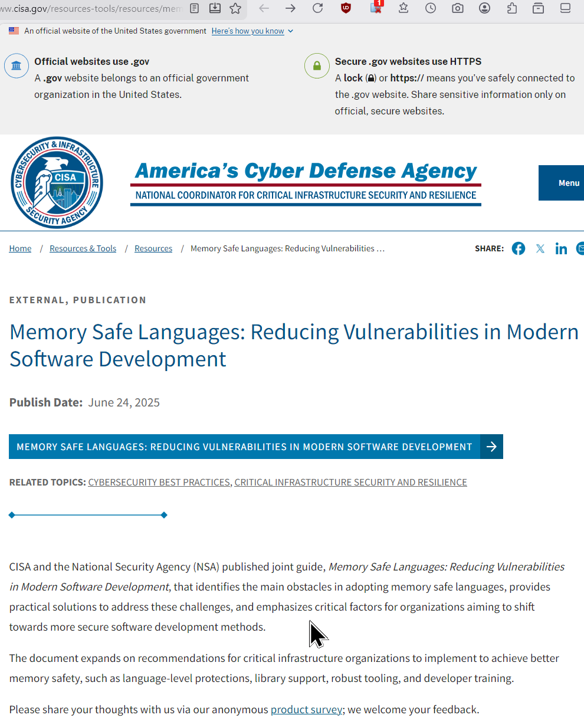Open the tab collections toolbar icon
Viewport: 584px width, 728px height.
(x=538, y=8)
